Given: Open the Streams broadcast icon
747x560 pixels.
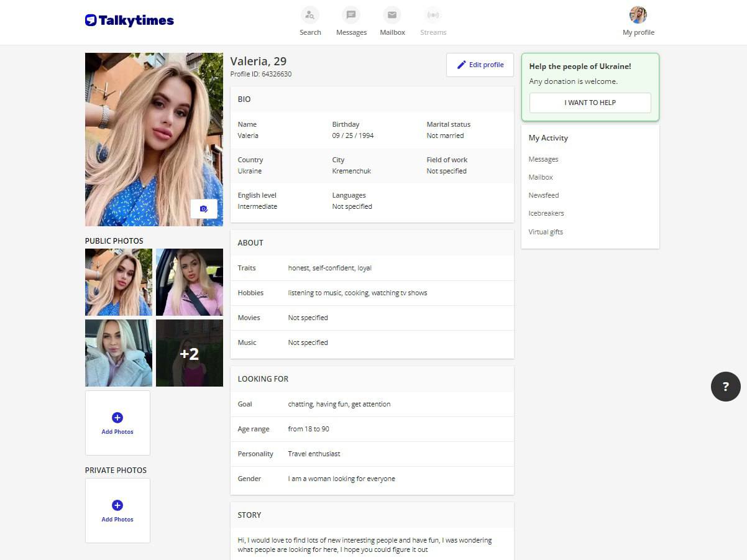Looking at the screenshot, I should [433, 15].
